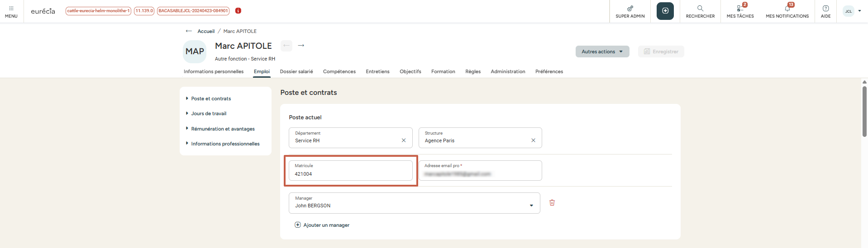Delete manager John BERGSON with trash icon
Screen dimensions: 868x248
(552, 203)
